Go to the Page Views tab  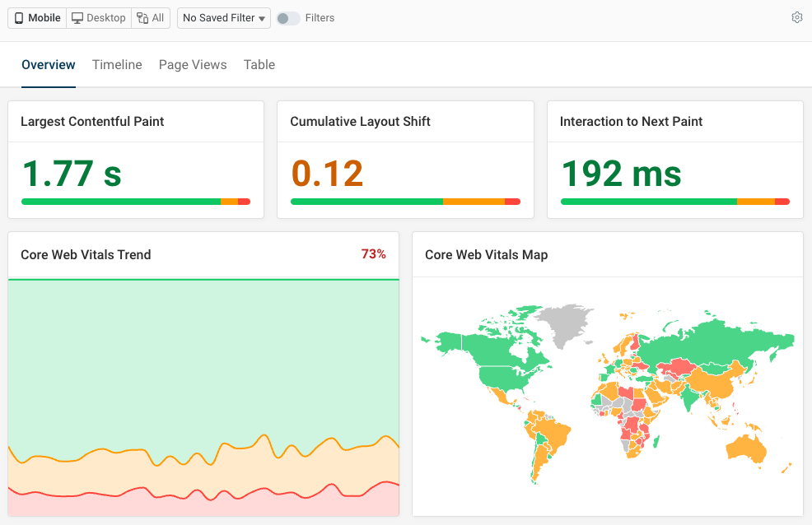(193, 65)
